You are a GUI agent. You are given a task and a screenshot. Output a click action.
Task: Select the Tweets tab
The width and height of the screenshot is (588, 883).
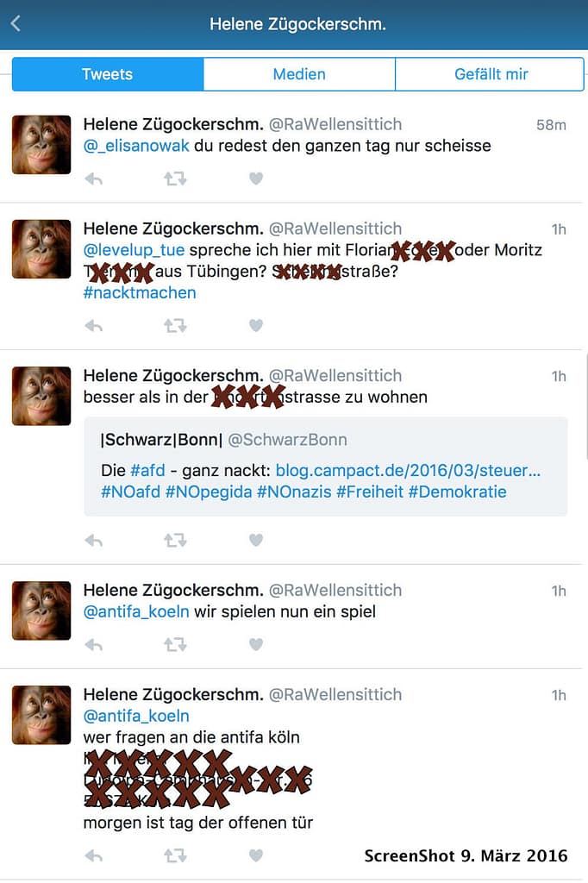[107, 74]
